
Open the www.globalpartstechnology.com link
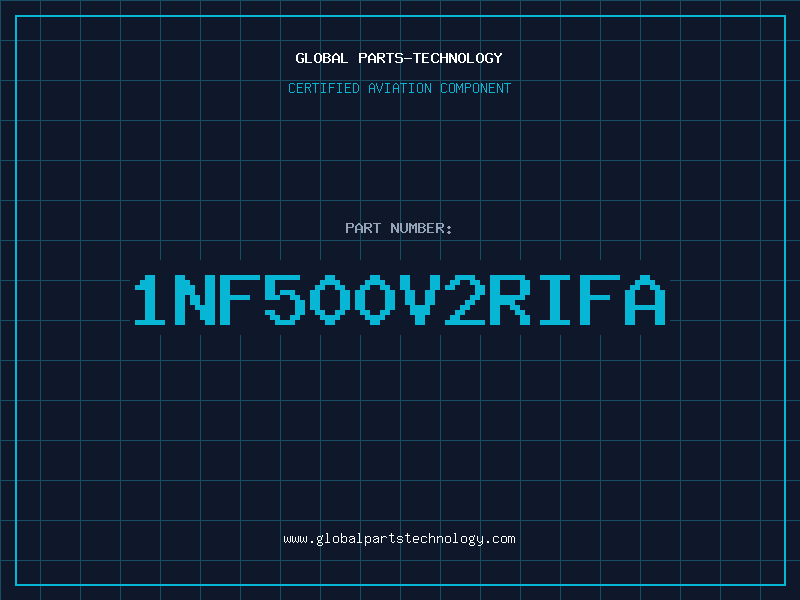pos(399,539)
